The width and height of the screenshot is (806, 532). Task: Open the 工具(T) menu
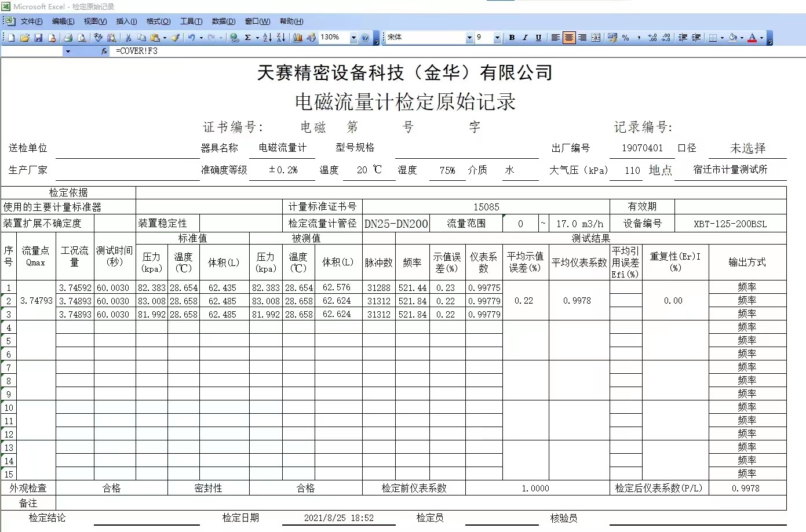click(x=191, y=21)
